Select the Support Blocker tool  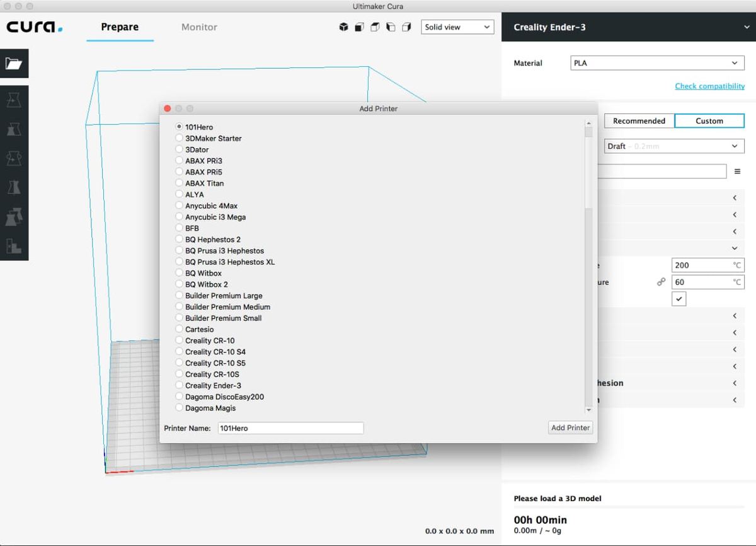pos(14,245)
